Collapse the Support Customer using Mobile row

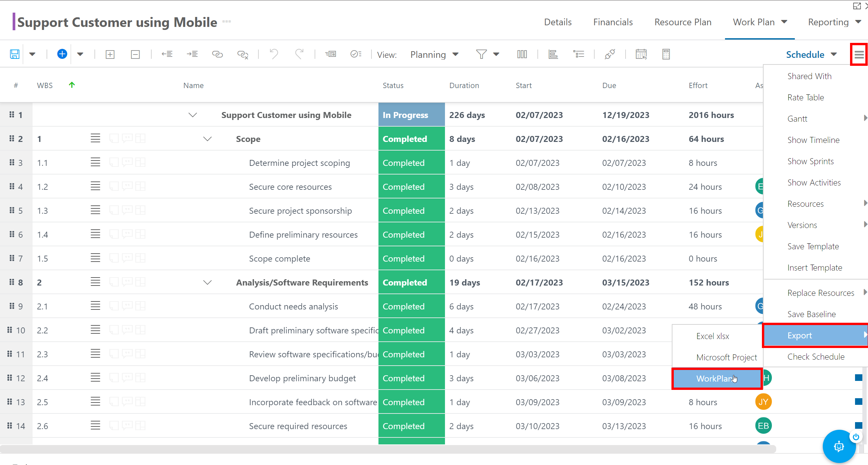click(x=193, y=115)
